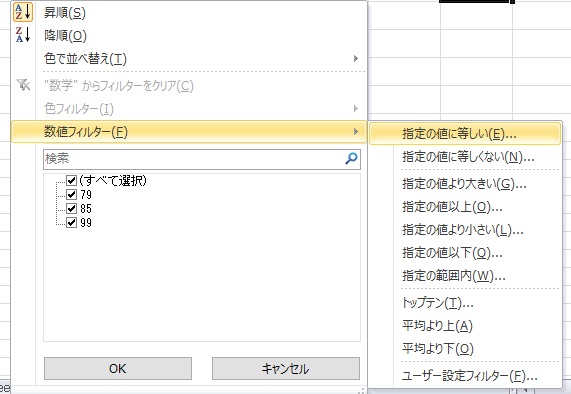Expand arrow next to 色フィルター
Viewport: 571px width, 394px height.
(x=356, y=109)
